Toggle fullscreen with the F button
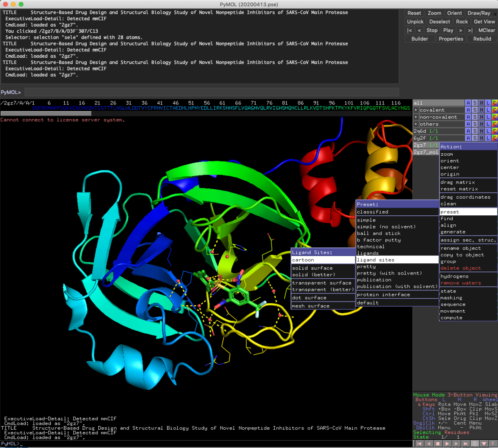The height and width of the screenshot is (448, 498). tap(493, 443)
